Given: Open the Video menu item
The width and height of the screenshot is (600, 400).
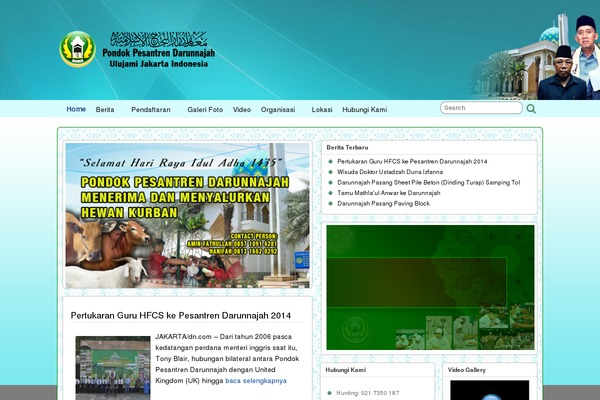Looking at the screenshot, I should coord(242,109).
